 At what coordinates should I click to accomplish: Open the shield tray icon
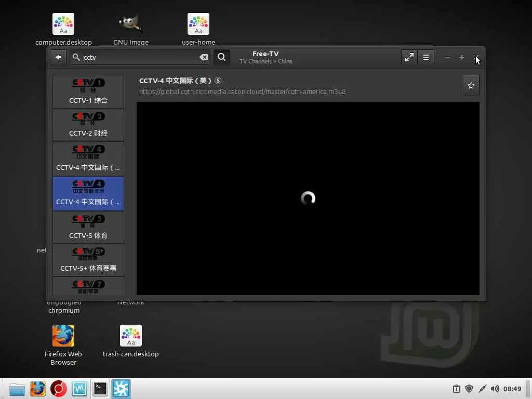pyautogui.click(x=469, y=389)
